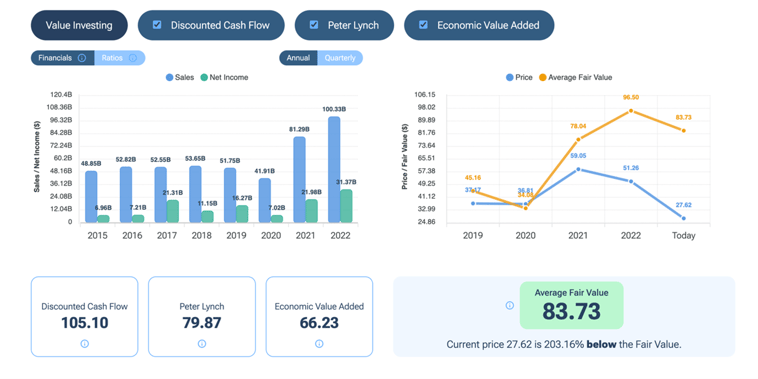Click the 2021 Sales bar labeled 81.29B
758x379 pixels.
299,180
